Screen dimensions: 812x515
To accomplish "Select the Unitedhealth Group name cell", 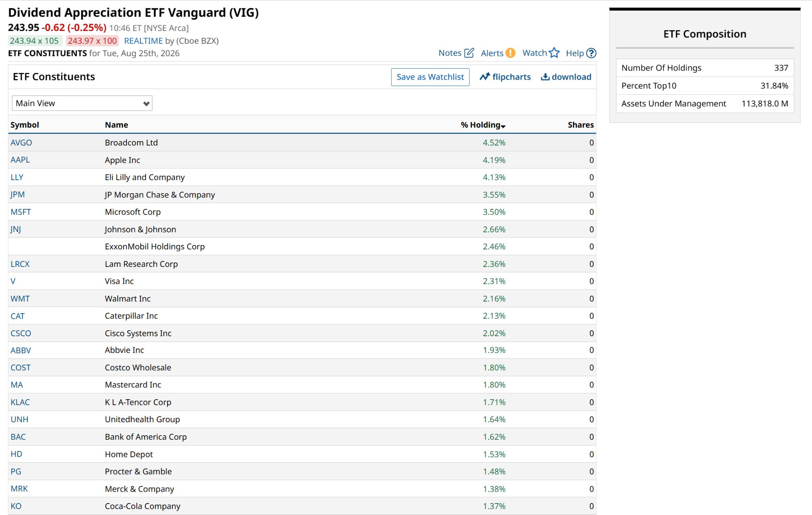I will (142, 419).
